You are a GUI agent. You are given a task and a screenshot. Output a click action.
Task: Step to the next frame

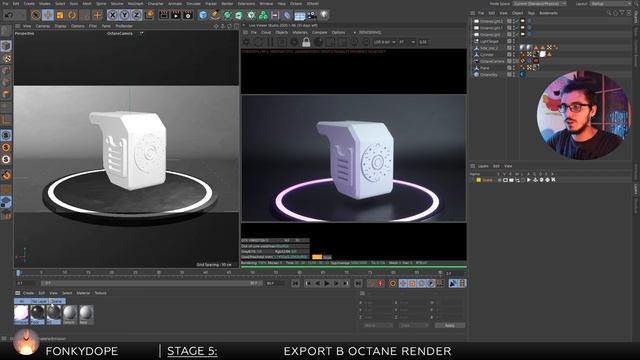pyautogui.click(x=336, y=283)
